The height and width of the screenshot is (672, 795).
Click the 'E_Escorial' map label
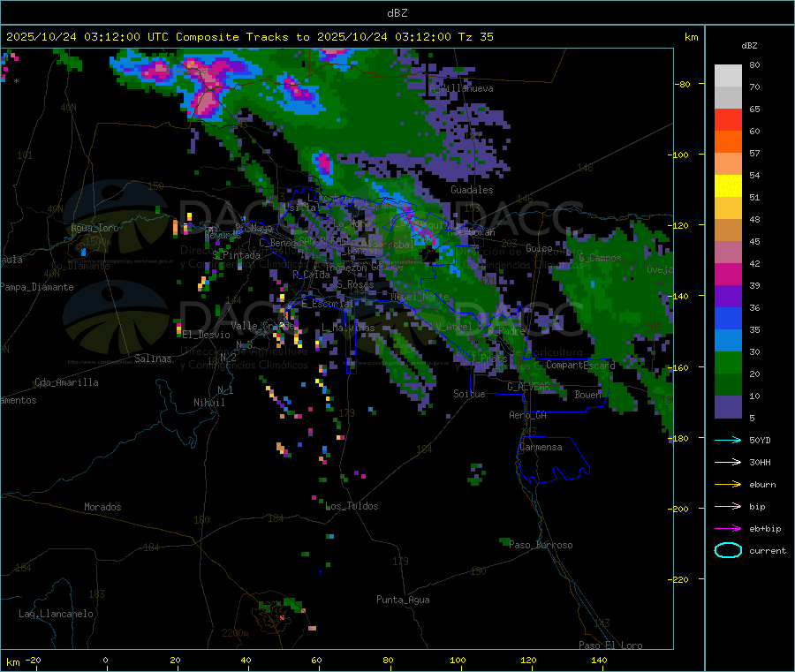(x=327, y=304)
